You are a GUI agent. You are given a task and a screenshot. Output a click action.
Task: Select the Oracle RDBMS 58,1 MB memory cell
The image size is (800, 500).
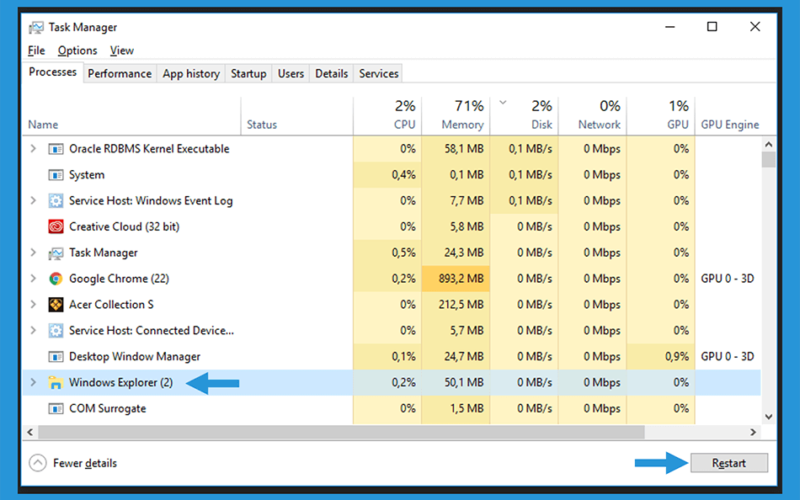pyautogui.click(x=456, y=149)
